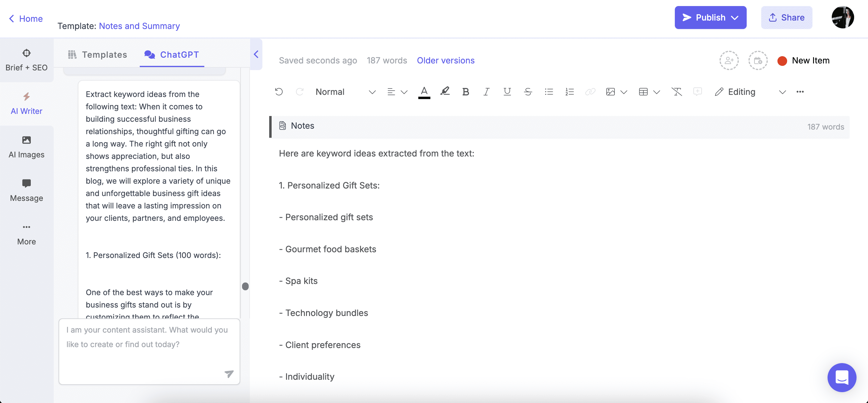The image size is (868, 403).
Task: Open the text alignment options
Action: (391, 92)
